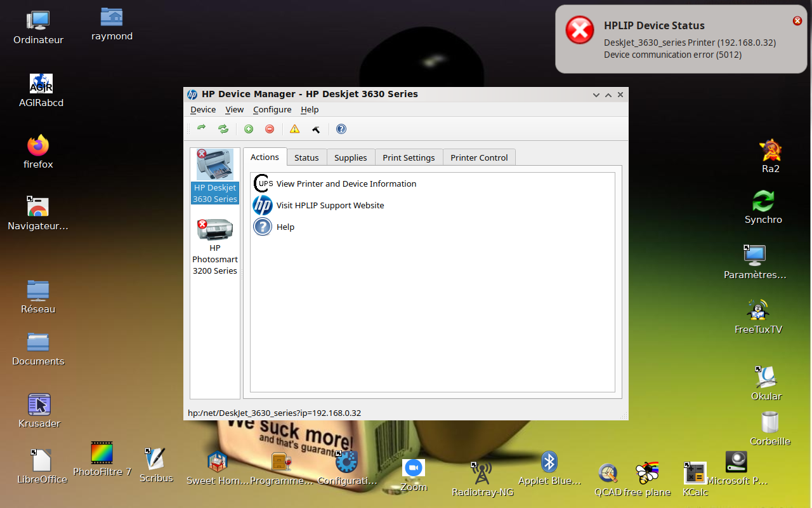Screen dimensions: 812x508
Task: Click the HP logo in the window title bar
Action: 192,95
